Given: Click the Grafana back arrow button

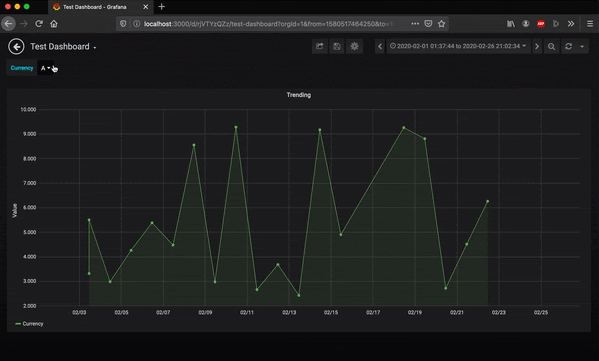Looking at the screenshot, I should pyautogui.click(x=16, y=47).
